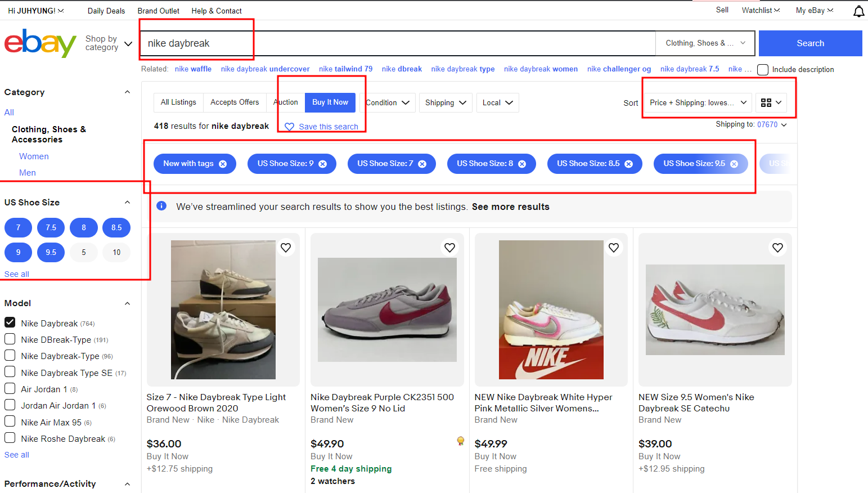Favorite the White Hyper Pink listing heart
The height and width of the screenshot is (493, 868).
coord(614,248)
